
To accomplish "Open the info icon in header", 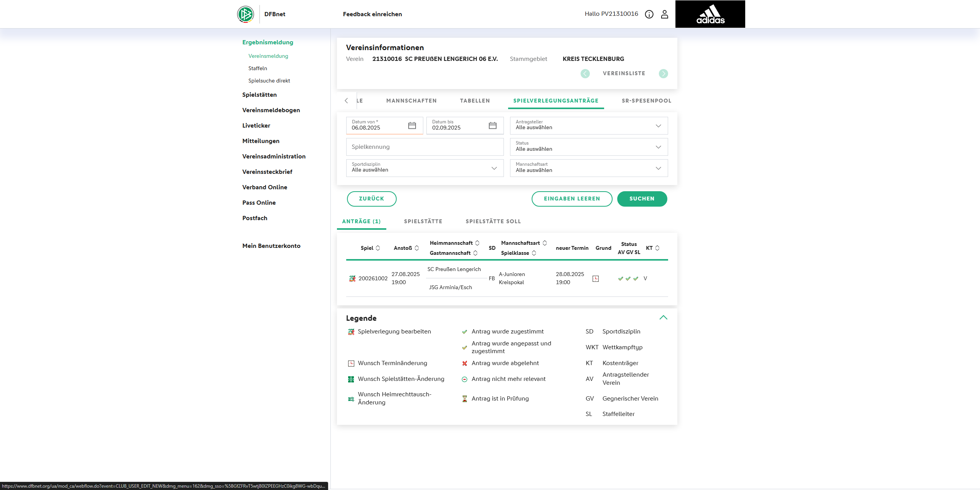I will 649,14.
